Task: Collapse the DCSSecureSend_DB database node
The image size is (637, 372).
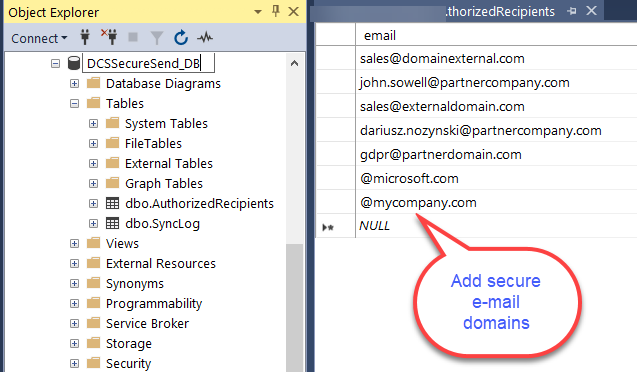Action: [x=55, y=63]
